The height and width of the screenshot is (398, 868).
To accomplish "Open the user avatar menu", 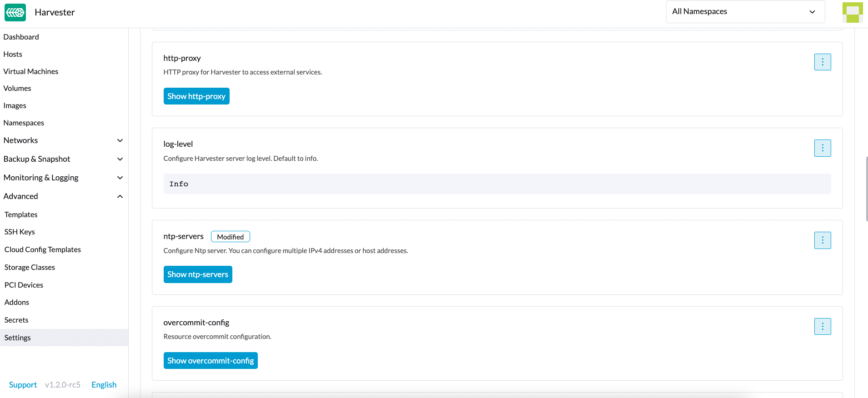I will 852,12.
